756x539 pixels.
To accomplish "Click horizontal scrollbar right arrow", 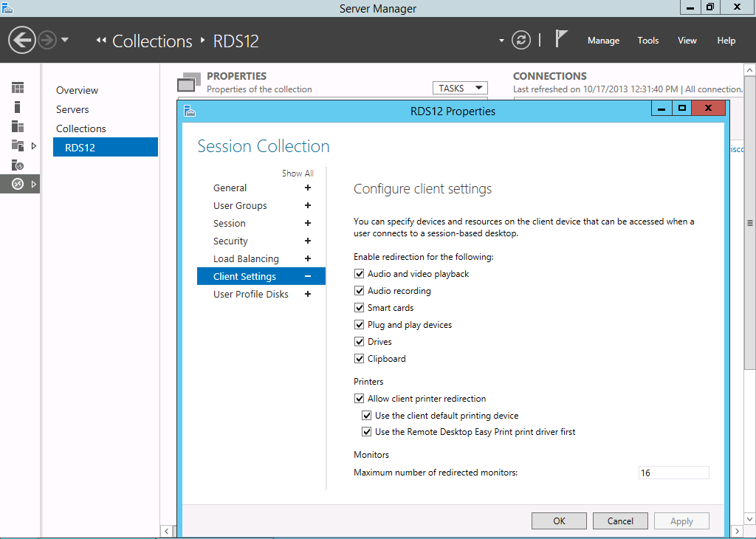I will pos(738,532).
